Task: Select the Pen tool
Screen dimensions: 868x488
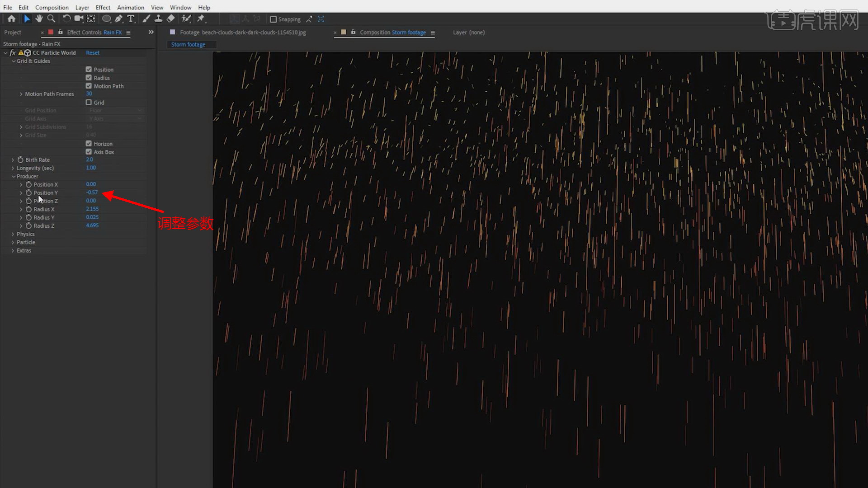Action: pyautogui.click(x=119, y=19)
